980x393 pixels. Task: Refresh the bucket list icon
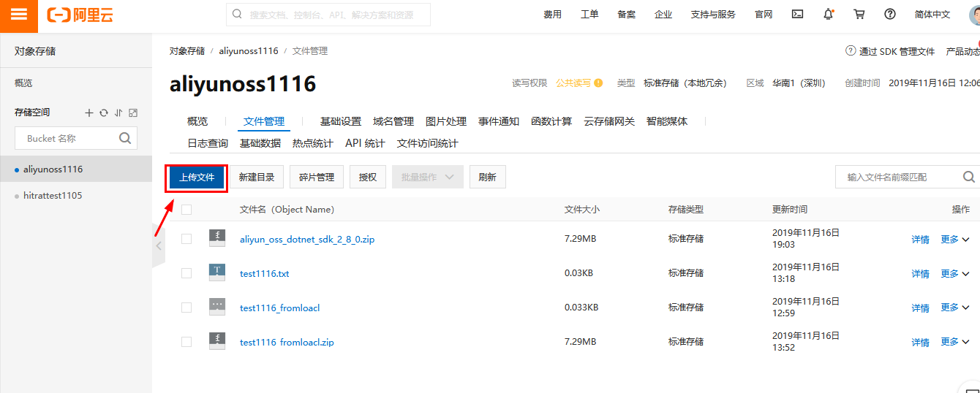[104, 112]
